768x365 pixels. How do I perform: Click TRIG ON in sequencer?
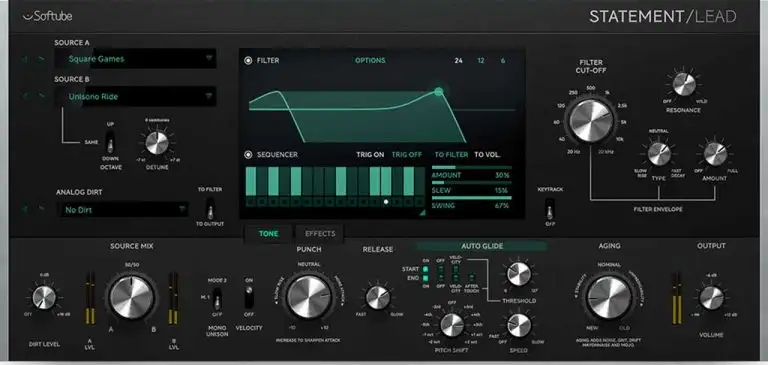tap(370, 155)
